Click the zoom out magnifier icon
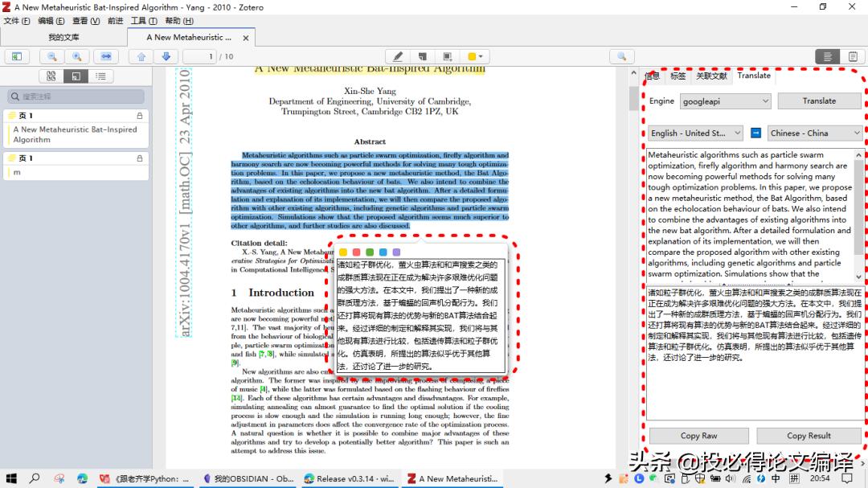Viewport: 868px width, 488px height. 52,56
